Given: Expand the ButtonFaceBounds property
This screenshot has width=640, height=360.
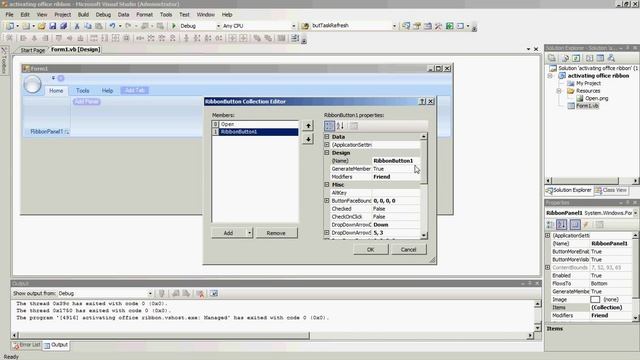Looking at the screenshot, I should 327,201.
